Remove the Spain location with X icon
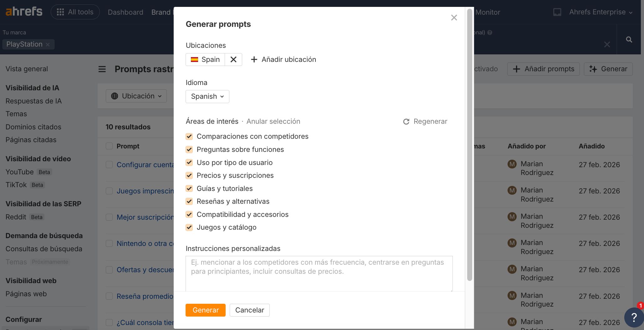644x330 pixels. 233,59
